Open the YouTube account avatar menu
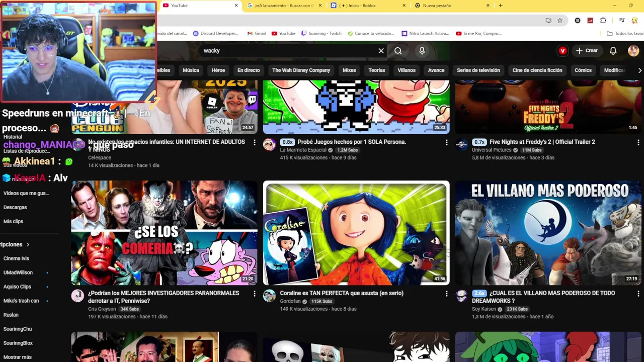Image resolution: width=644 pixels, height=362 pixels. click(x=633, y=51)
